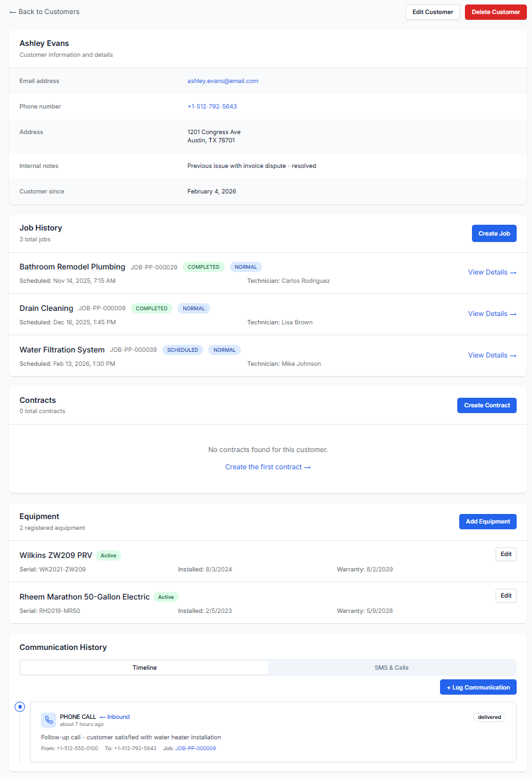Image resolution: width=532 pixels, height=777 pixels.
Task: Select the Timeline tab
Action: (x=145, y=668)
